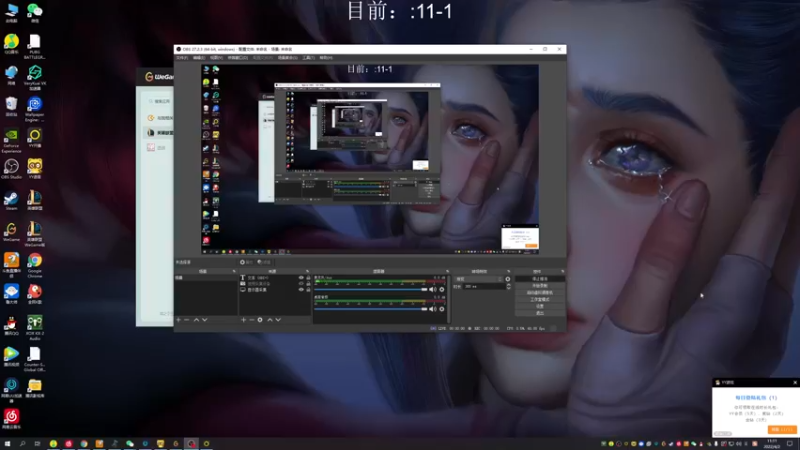The width and height of the screenshot is (800, 450).
Task: Open the File menu in OBS
Action: tap(182, 58)
